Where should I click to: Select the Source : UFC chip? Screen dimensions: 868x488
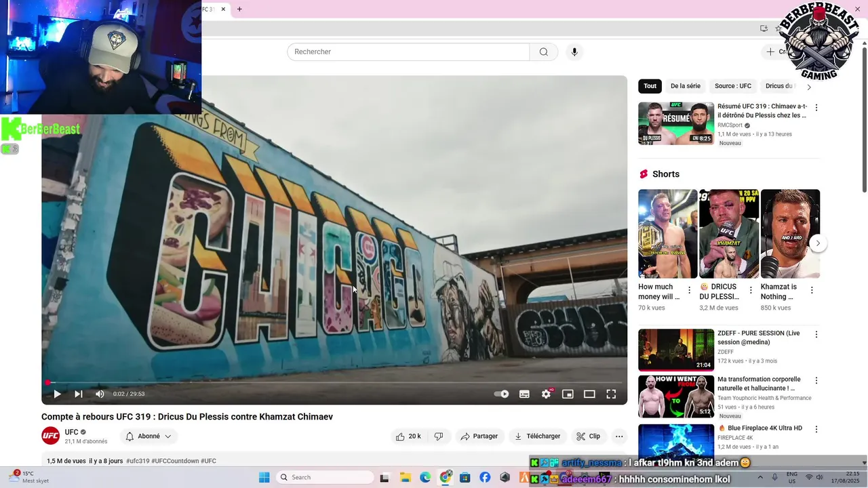(x=733, y=86)
